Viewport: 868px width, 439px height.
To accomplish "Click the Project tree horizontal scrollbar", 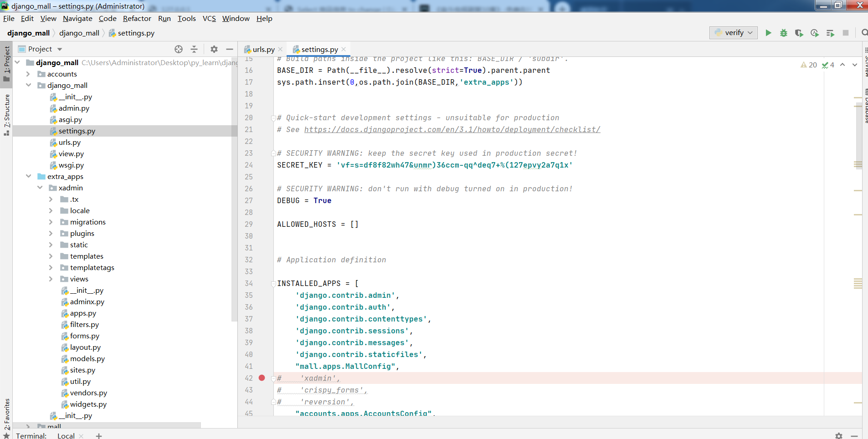I will pyautogui.click(x=107, y=425).
